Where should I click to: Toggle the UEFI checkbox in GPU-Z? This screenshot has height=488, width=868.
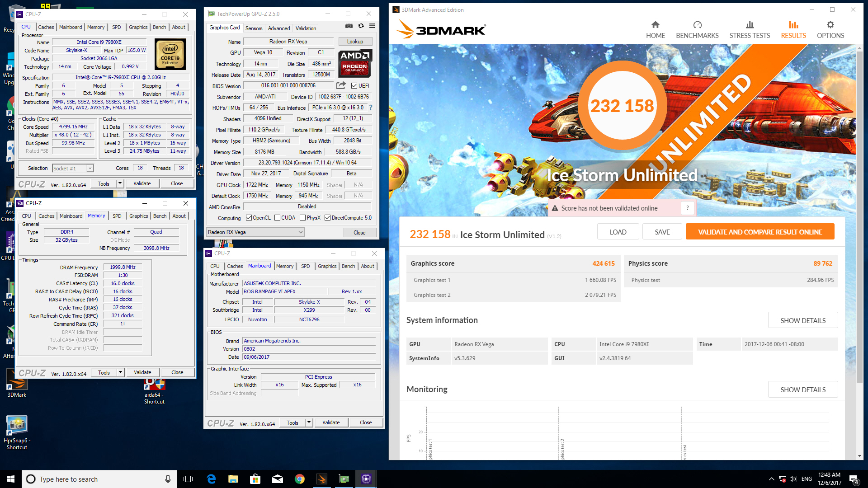354,85
